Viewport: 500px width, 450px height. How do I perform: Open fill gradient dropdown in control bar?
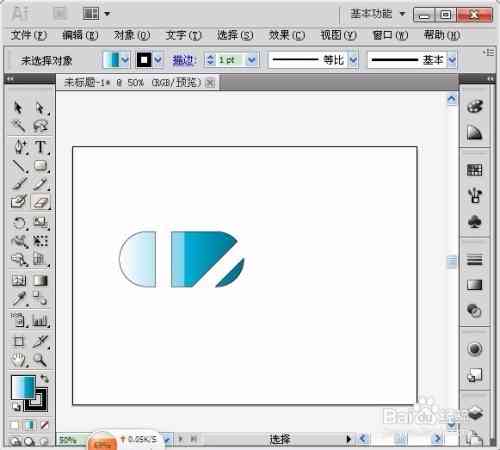pos(125,60)
